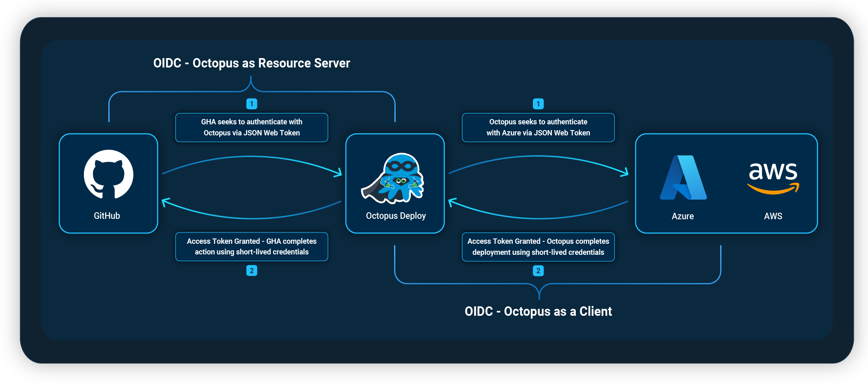868x389 pixels.
Task: Select the Octopus seeks to authenticate with Azure box
Action: tap(538, 127)
